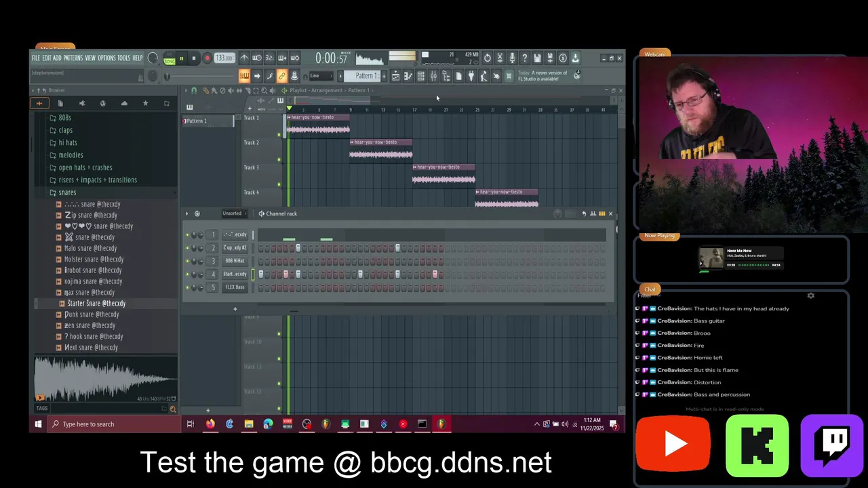Click the save project floppy disk icon
Viewport: 868px width, 488px height.
click(537, 58)
